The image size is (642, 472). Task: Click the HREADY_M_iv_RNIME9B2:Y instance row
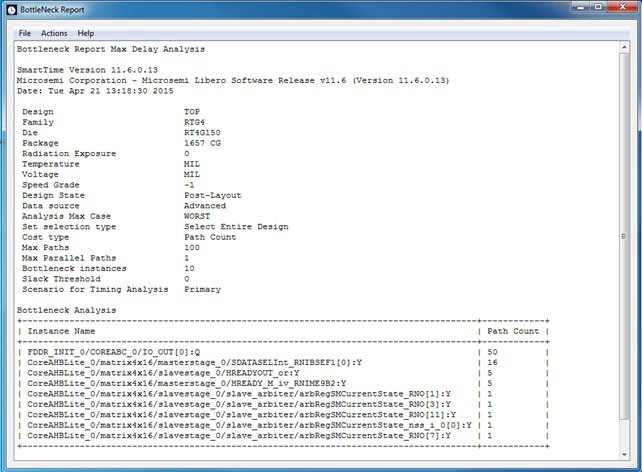(283, 384)
